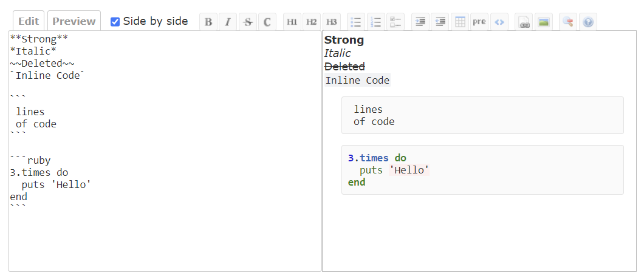The height and width of the screenshot is (279, 644).
Task: Open text formatting help
Action: pos(587,22)
